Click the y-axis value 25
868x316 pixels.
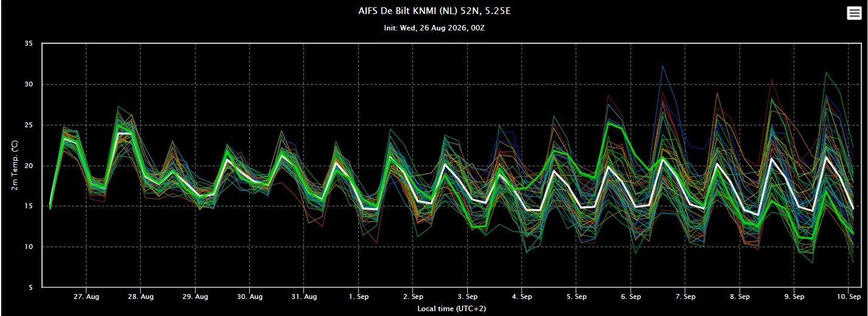(x=29, y=125)
